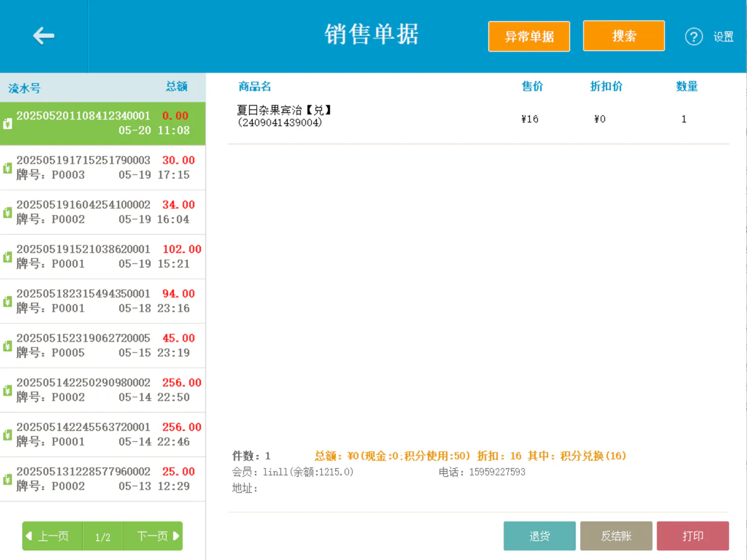Image resolution: width=747 pixels, height=560 pixels.
Task: Open the 异常单据 abnormal receipts list
Action: [x=529, y=37]
